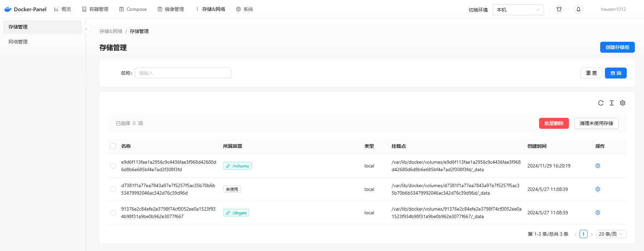Select 网络管理 in the sidebar

(x=42, y=42)
